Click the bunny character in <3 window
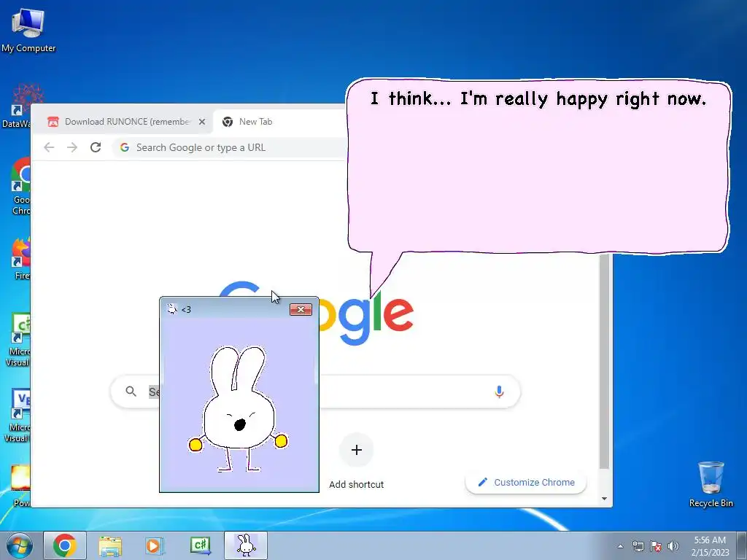The height and width of the screenshot is (560, 747). 239,408
